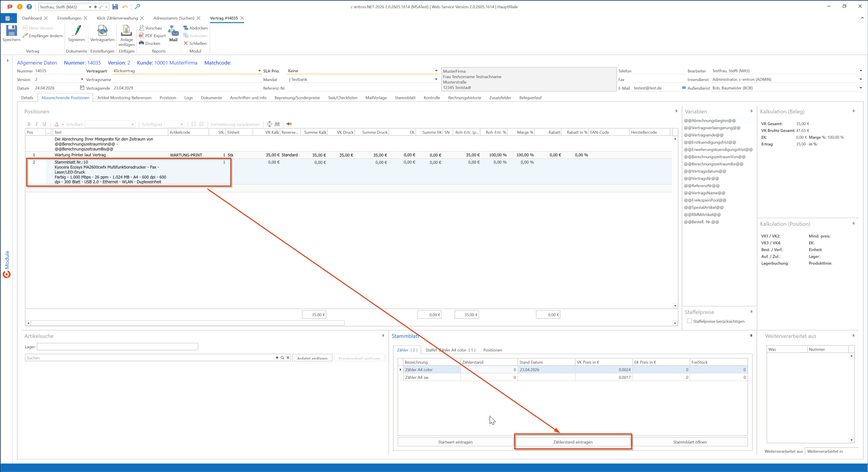The width and height of the screenshot is (868, 472).
Task: Click the orange undo arrow icon
Action: click(x=125, y=6)
